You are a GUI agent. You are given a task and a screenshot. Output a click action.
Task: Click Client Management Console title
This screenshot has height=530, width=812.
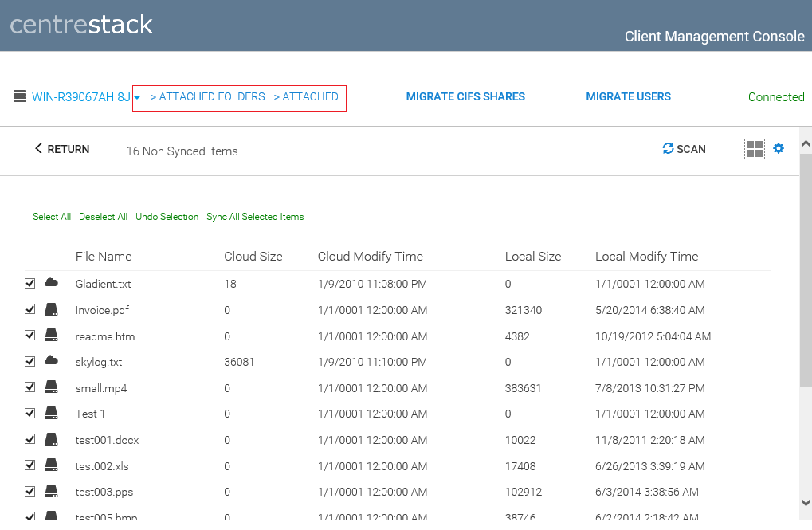pos(715,37)
